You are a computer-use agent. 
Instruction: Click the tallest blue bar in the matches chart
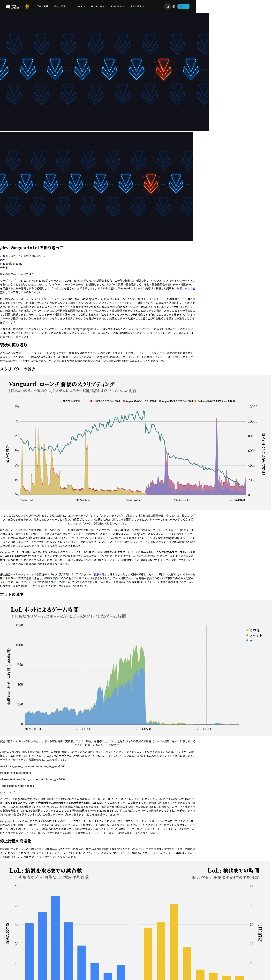point(55,938)
